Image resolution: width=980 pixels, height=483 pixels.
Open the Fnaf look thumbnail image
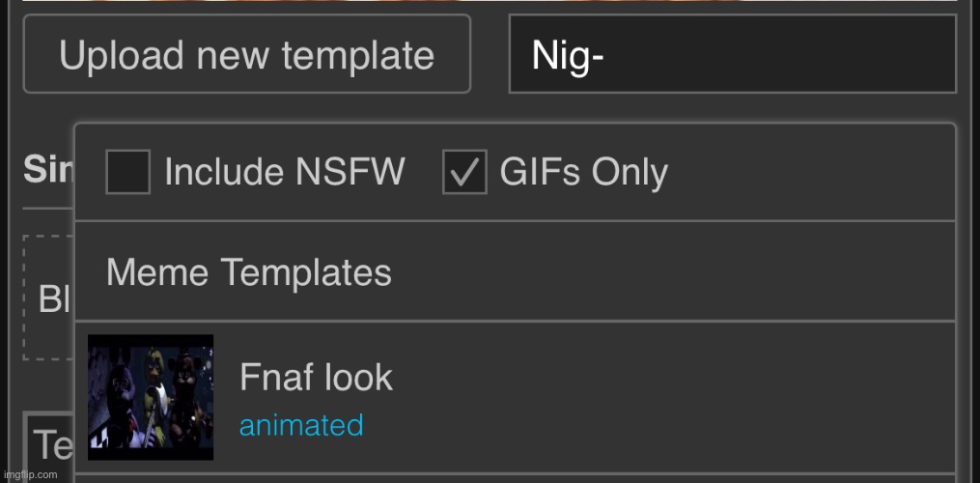point(151,397)
